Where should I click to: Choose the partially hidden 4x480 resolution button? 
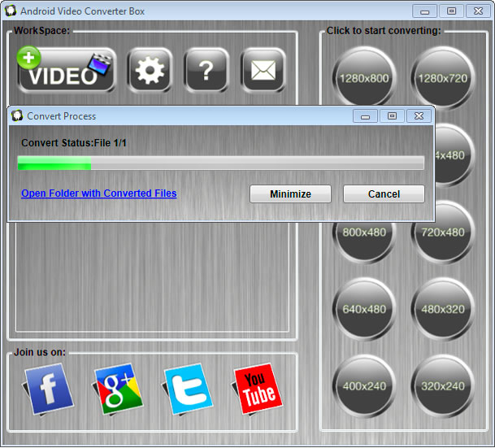pos(454,155)
